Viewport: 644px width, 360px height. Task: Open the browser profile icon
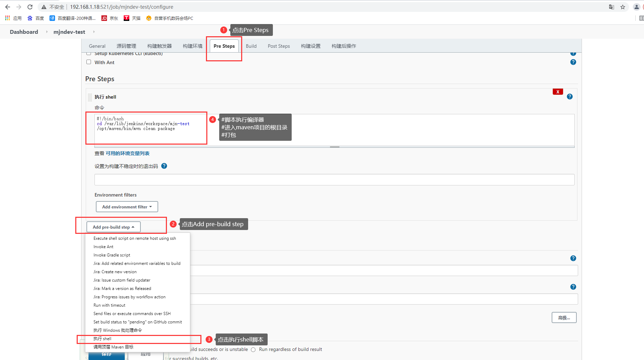(x=636, y=7)
